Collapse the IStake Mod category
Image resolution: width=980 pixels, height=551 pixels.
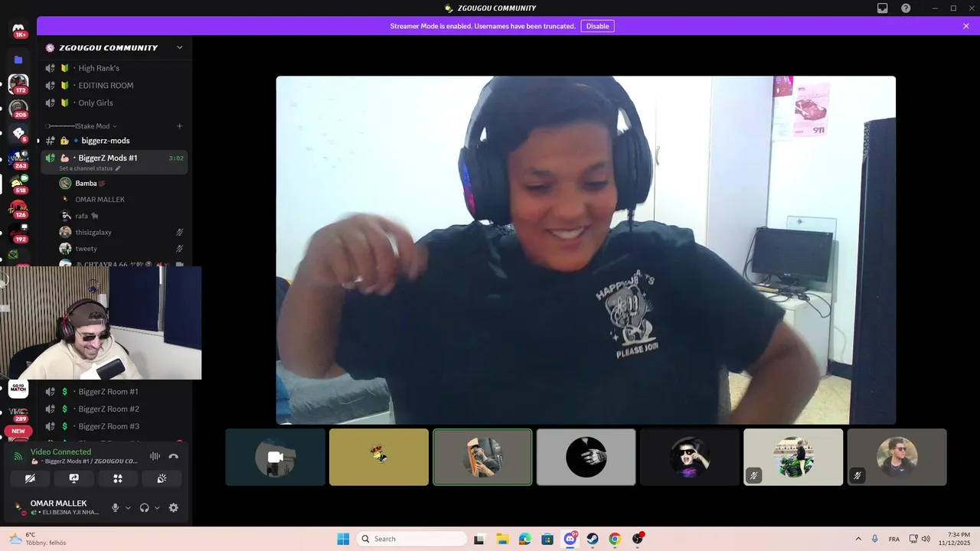[81, 126]
